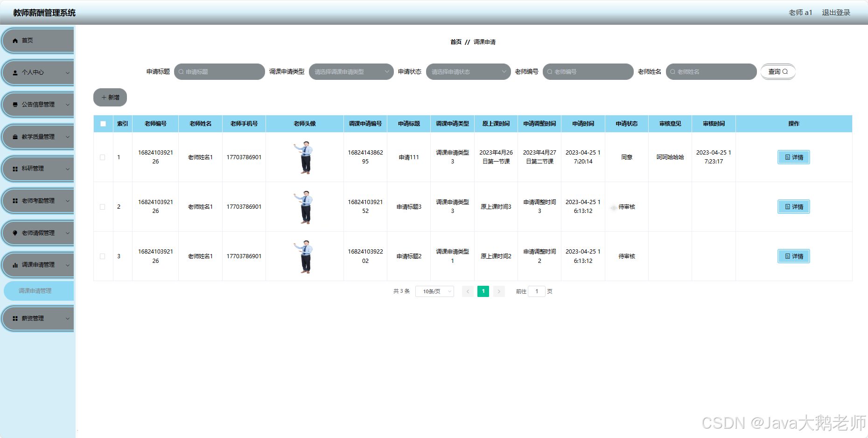Image resolution: width=868 pixels, height=438 pixels.
Task: Click the 查询 search button
Action: tap(778, 72)
